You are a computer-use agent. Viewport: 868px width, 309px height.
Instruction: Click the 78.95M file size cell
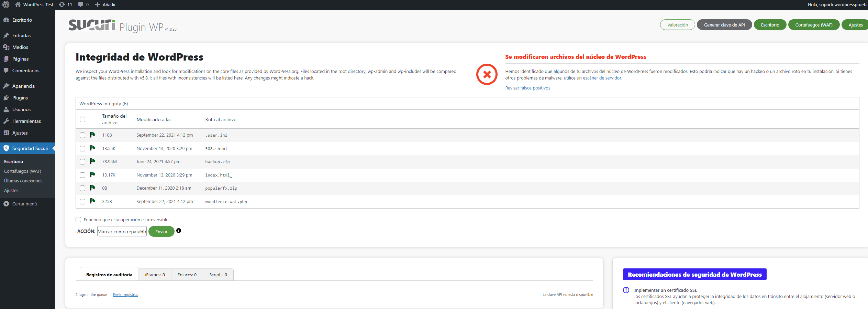click(x=109, y=162)
